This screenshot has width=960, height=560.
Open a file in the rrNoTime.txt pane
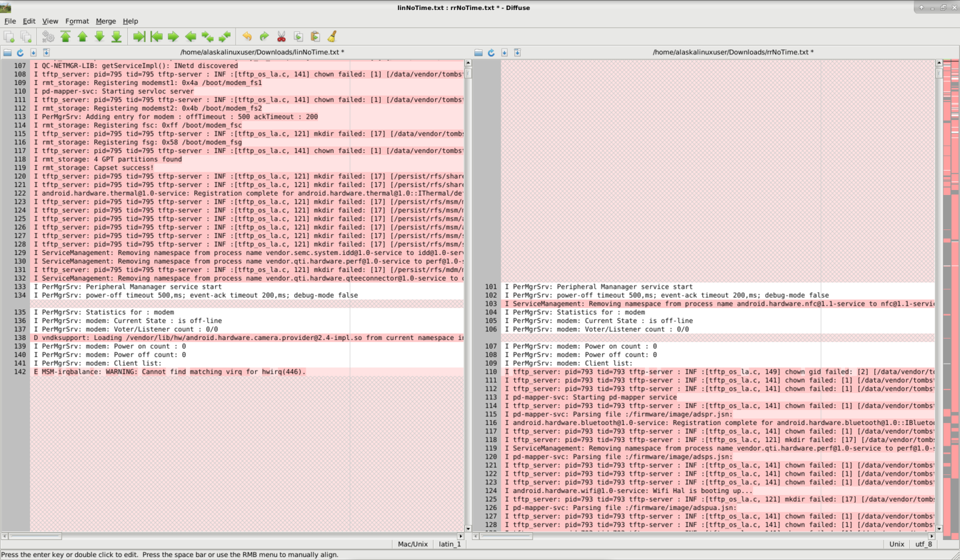(478, 52)
